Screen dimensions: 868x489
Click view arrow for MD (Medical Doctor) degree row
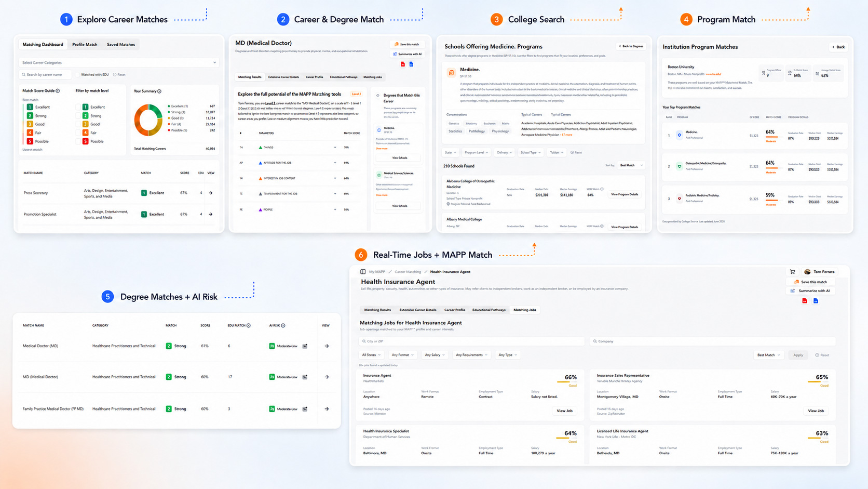coord(327,377)
